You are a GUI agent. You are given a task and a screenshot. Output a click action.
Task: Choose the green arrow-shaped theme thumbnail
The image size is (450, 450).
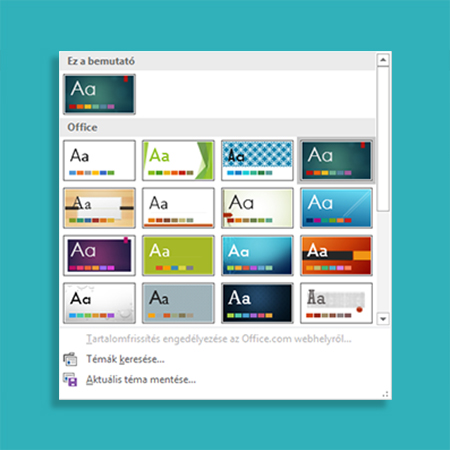click(x=178, y=160)
